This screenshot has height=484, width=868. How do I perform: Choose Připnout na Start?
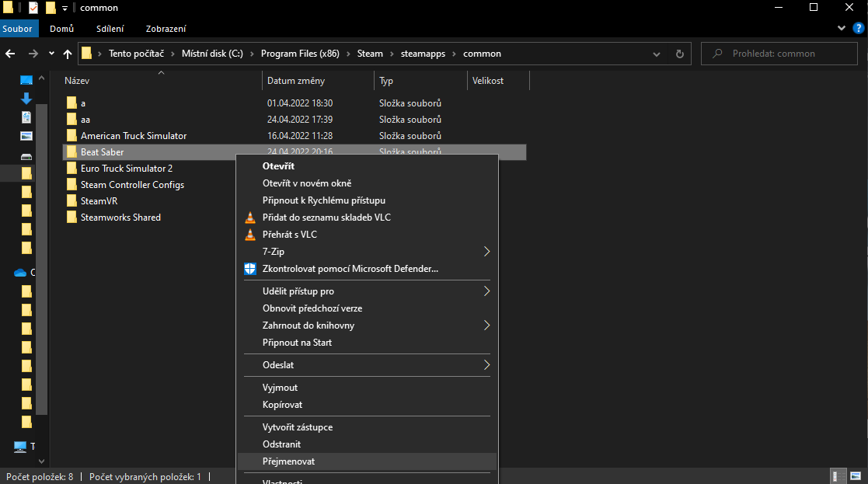coord(367,343)
